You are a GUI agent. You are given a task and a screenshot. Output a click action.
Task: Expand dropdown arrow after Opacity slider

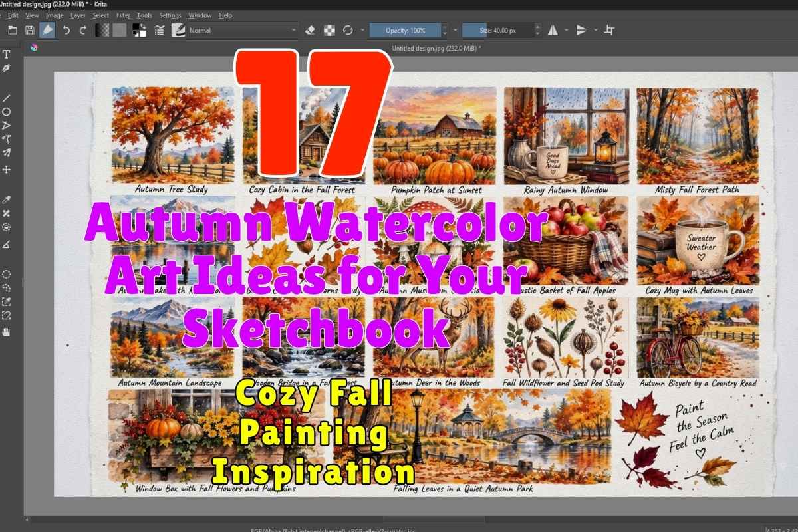(x=456, y=30)
